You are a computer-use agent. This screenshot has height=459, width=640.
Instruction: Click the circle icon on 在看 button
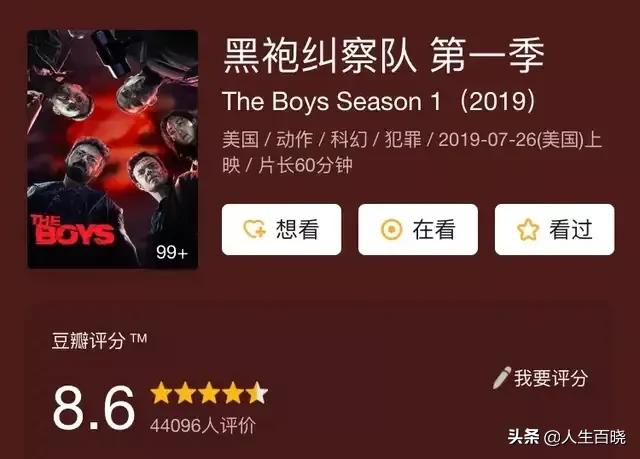(391, 229)
